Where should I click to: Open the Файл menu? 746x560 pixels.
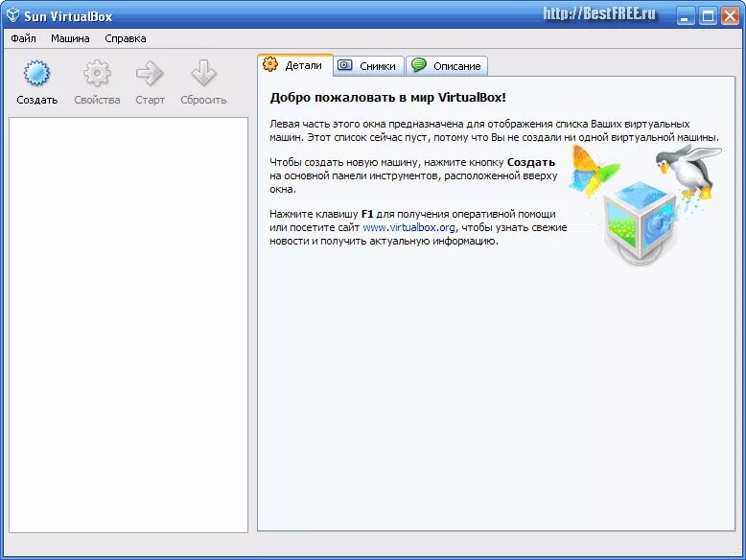(23, 38)
